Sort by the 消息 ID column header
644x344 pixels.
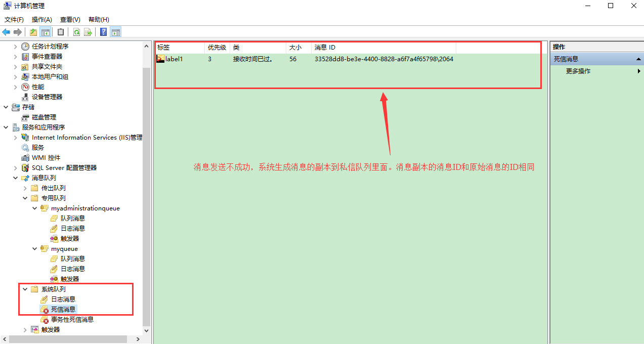(383, 48)
